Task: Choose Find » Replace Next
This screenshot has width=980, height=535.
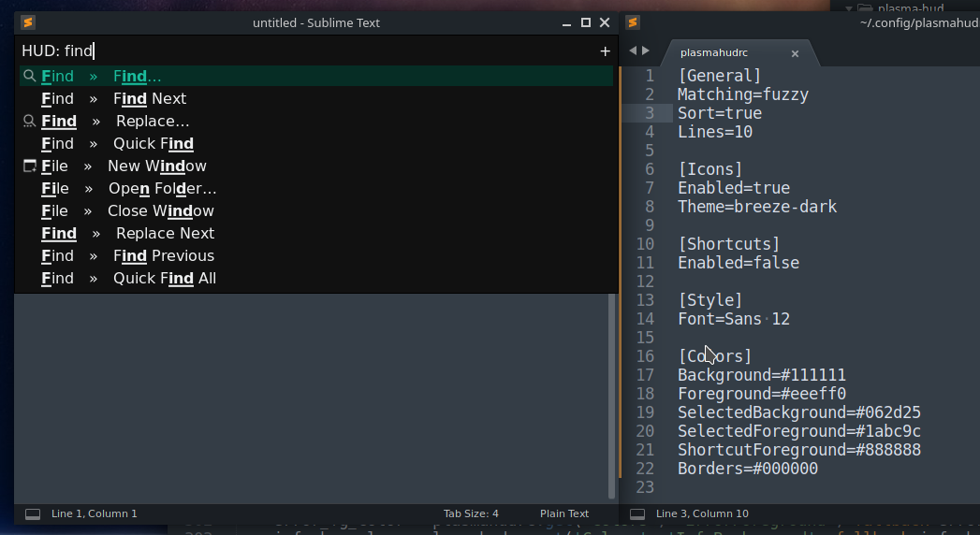Action: coord(316,234)
